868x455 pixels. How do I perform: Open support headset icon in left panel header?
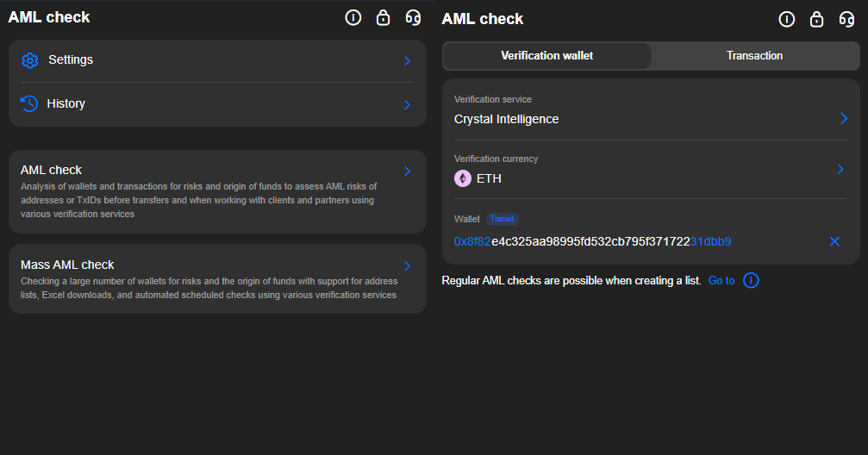[x=413, y=18]
